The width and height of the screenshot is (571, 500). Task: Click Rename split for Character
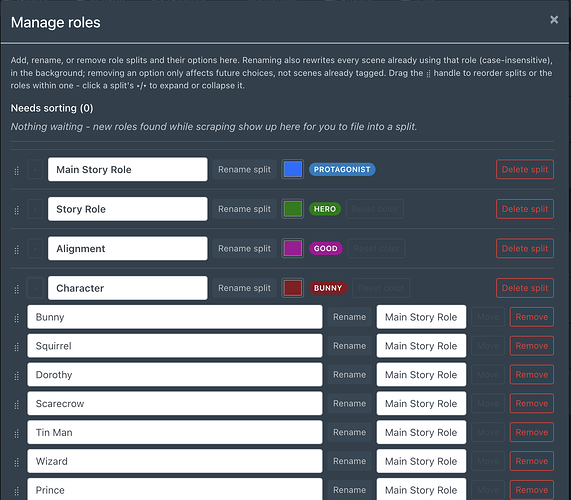pyautogui.click(x=244, y=288)
